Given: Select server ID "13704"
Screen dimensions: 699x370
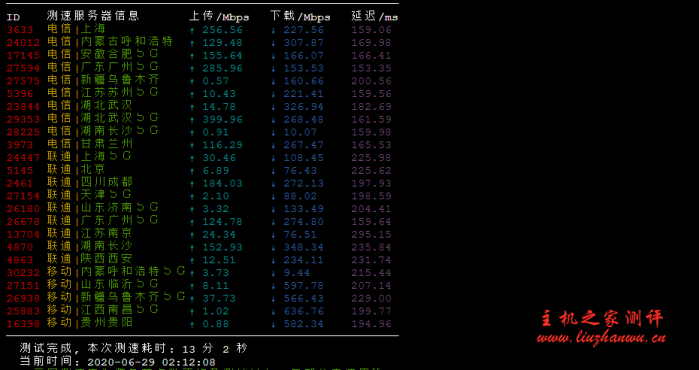Looking at the screenshot, I should point(23,234).
